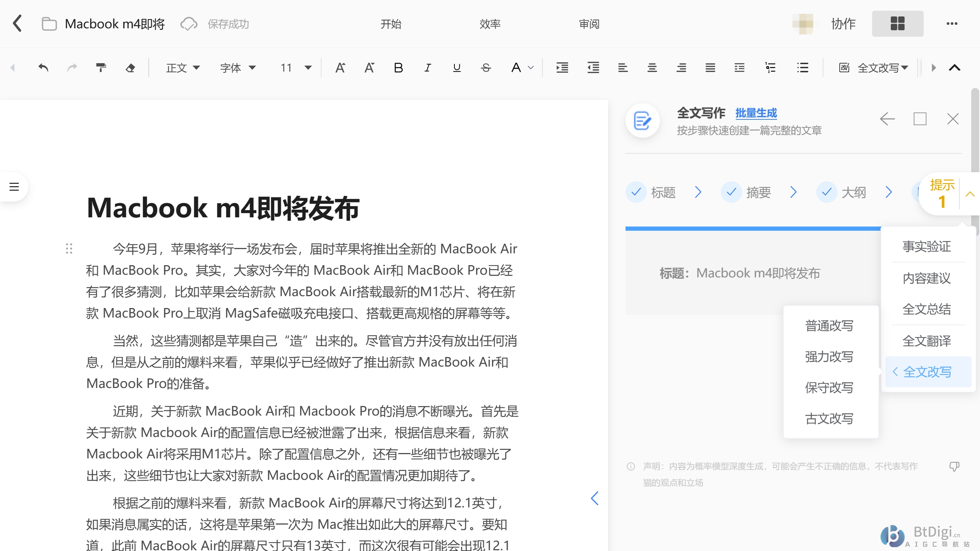Apply italic formatting
This screenshot has width=980, height=551.
(428, 68)
